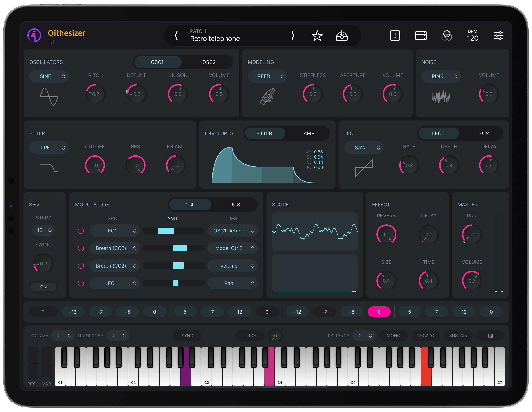
Task: Open the sequencer edit pencil icon
Action: [x=43, y=312]
